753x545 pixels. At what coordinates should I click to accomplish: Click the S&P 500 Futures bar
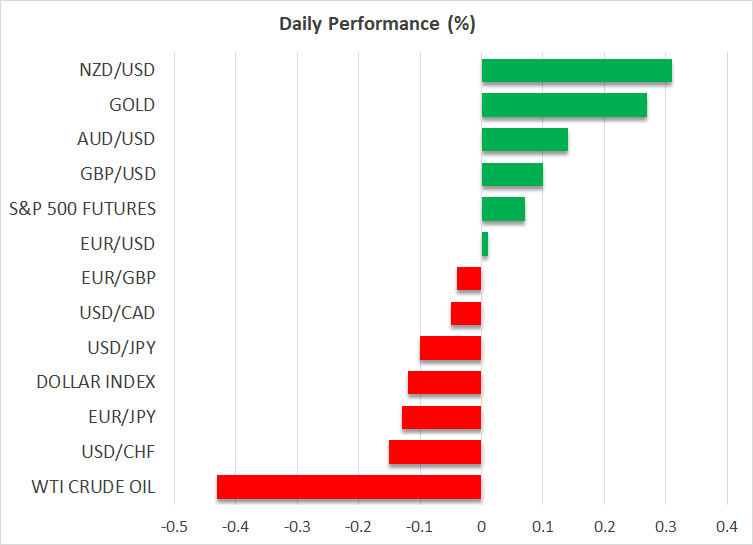pos(503,209)
